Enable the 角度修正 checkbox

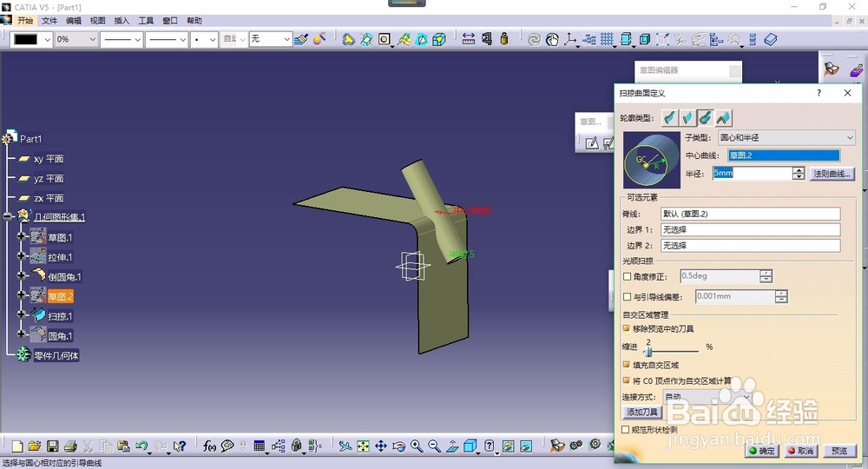[628, 276]
